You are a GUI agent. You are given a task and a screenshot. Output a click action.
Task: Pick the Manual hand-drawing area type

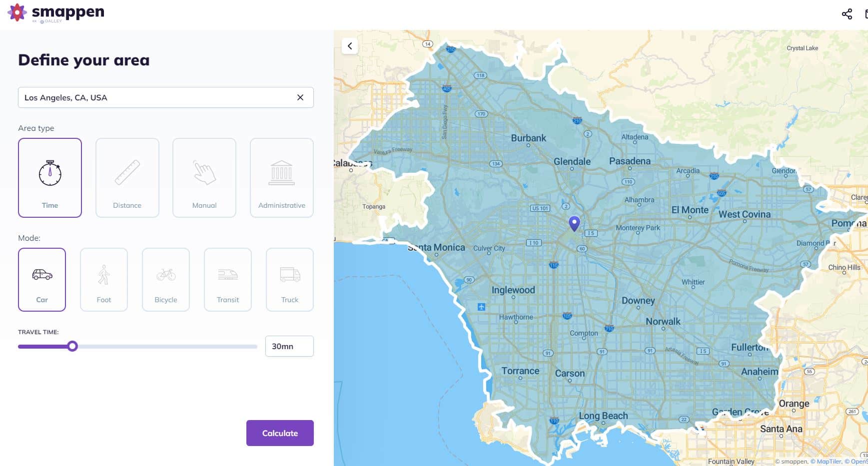point(204,178)
